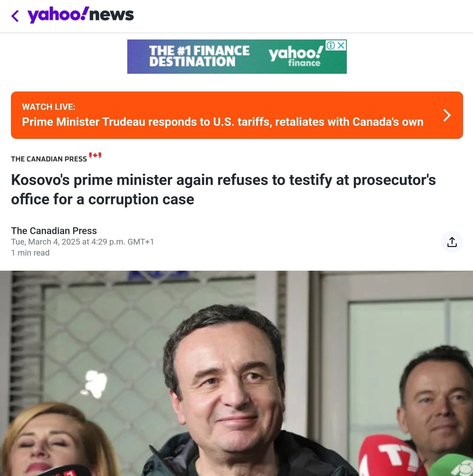Open The Canadian Press author link

tap(54, 231)
